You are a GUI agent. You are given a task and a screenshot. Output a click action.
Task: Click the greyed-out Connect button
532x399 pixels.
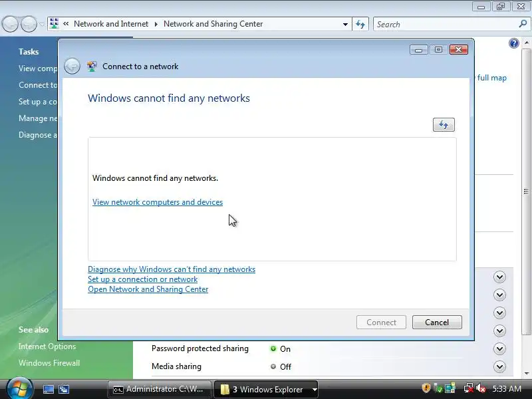pyautogui.click(x=381, y=323)
